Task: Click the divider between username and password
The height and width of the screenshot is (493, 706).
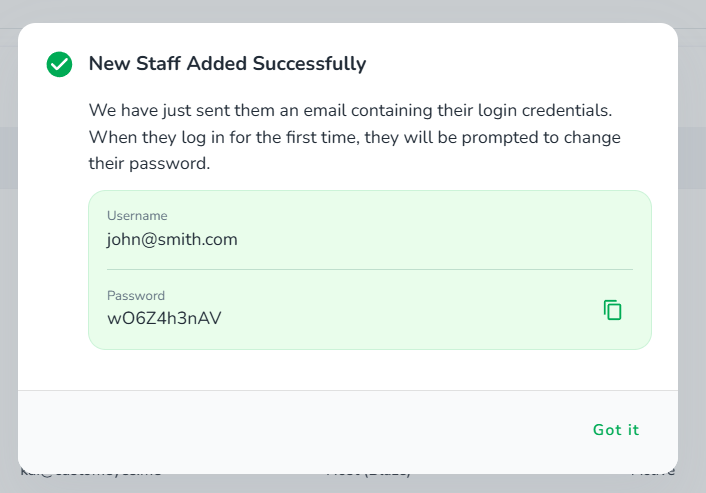Action: tap(370, 269)
